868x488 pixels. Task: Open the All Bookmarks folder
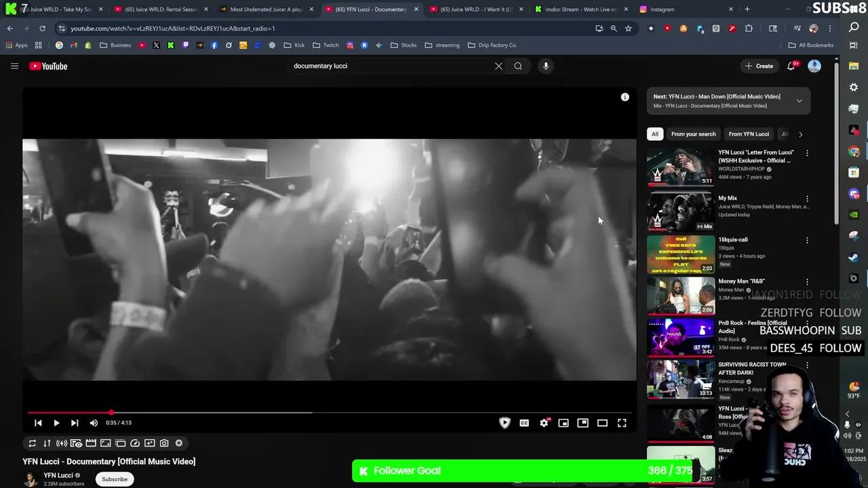click(x=811, y=45)
